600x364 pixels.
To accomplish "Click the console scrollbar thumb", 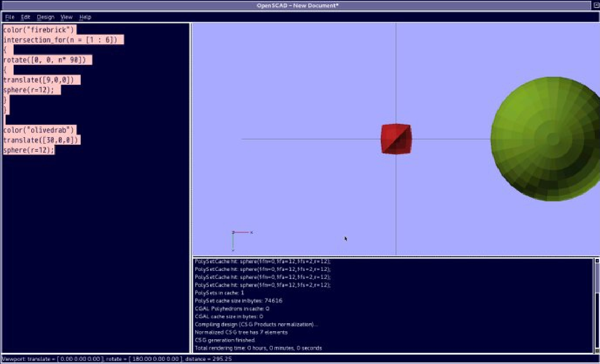I will pos(597,278).
